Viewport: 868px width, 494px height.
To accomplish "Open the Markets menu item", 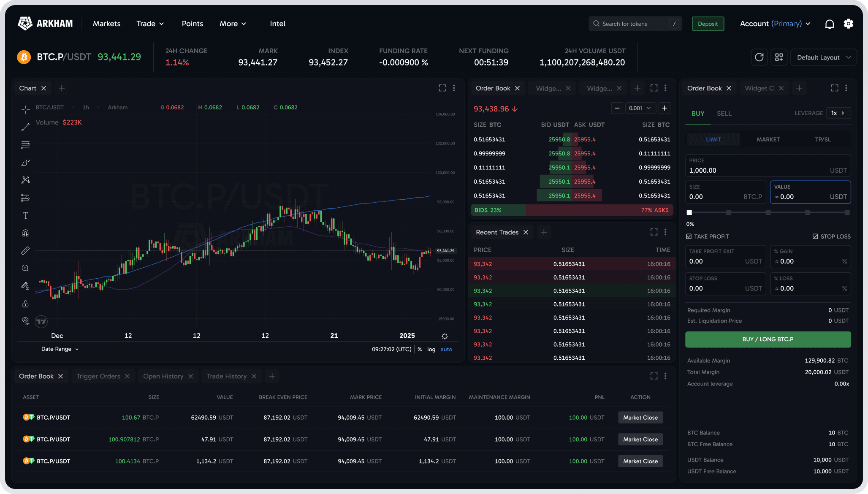I will pos(106,24).
